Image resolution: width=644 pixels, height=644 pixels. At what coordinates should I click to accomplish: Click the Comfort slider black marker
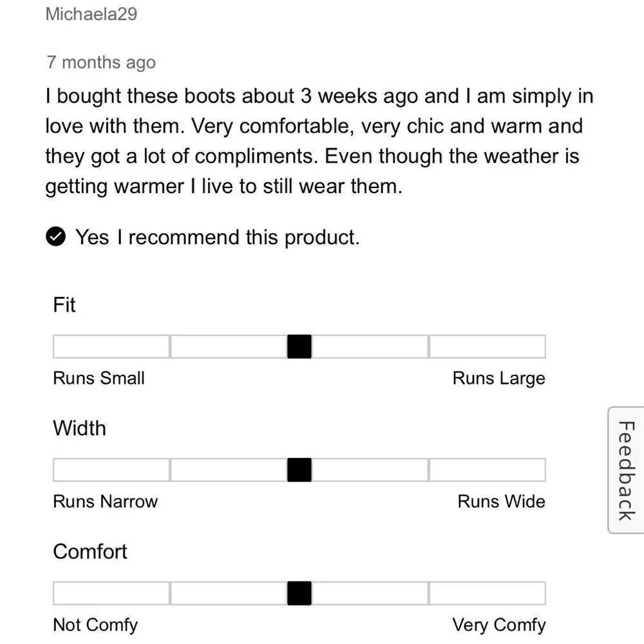[x=299, y=593]
